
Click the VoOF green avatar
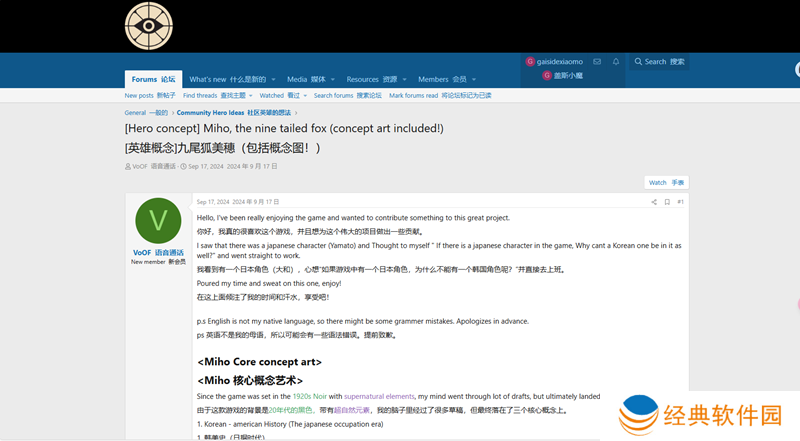(x=158, y=221)
